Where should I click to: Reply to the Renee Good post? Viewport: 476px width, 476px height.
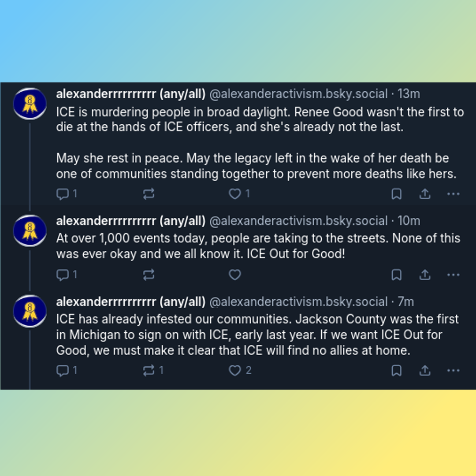point(63,194)
